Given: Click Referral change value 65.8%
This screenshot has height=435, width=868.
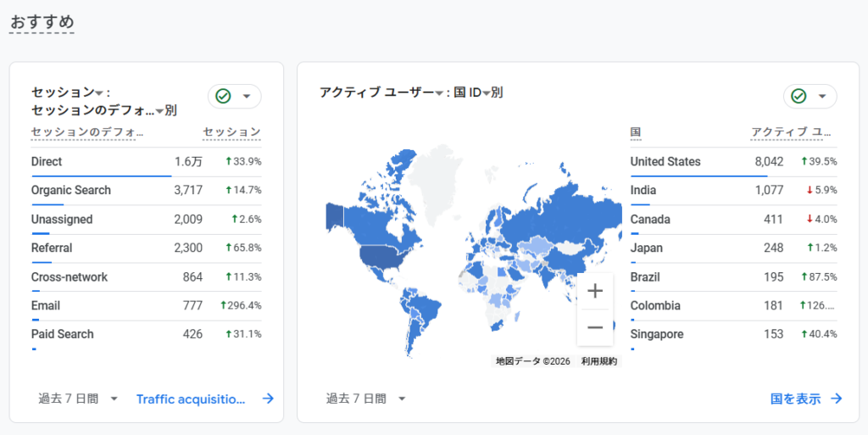Looking at the screenshot, I should 243,248.
